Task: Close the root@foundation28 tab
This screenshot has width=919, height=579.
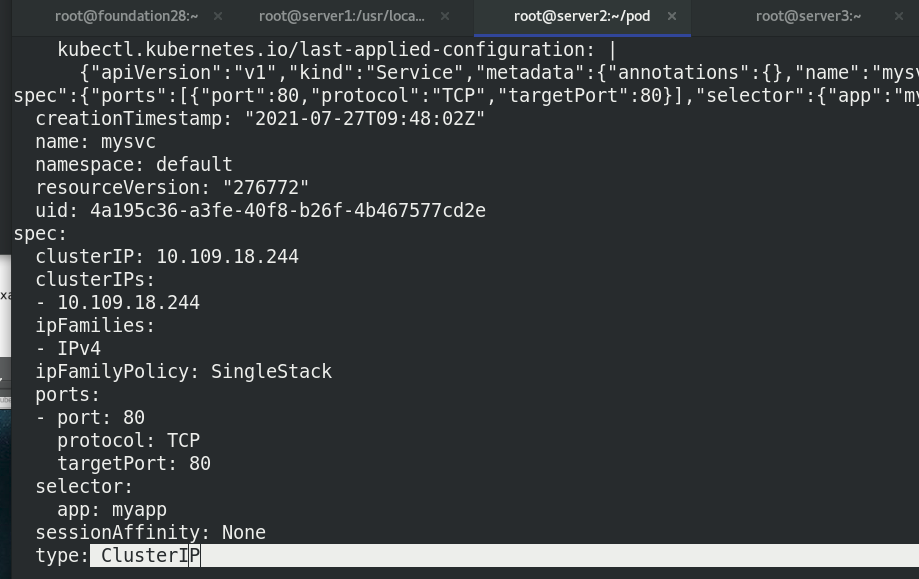Action: (x=217, y=16)
